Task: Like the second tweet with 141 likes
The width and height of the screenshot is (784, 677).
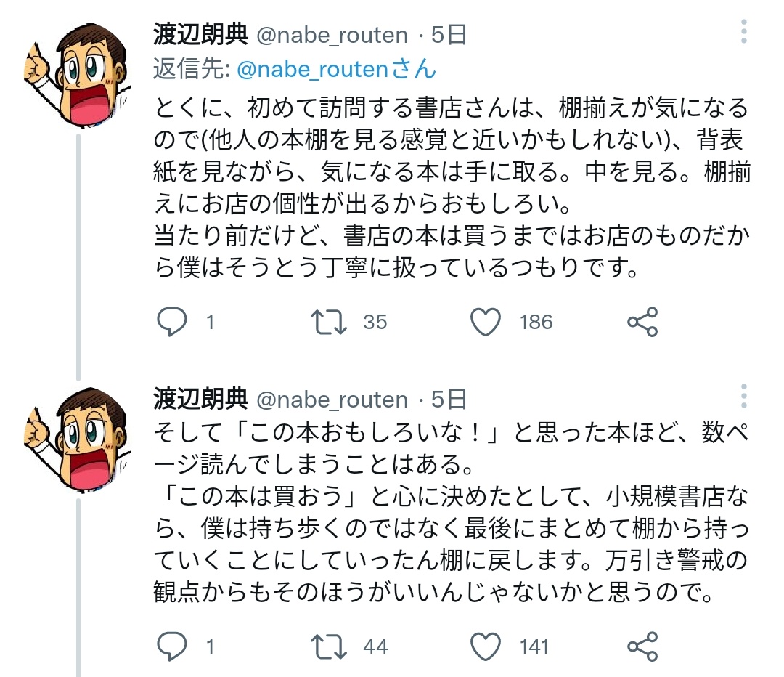Action: [x=486, y=646]
